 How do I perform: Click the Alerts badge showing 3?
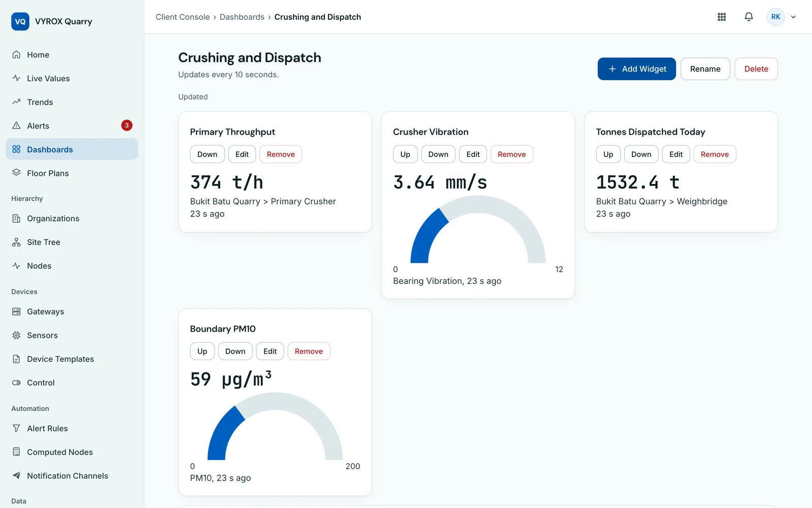tap(127, 125)
